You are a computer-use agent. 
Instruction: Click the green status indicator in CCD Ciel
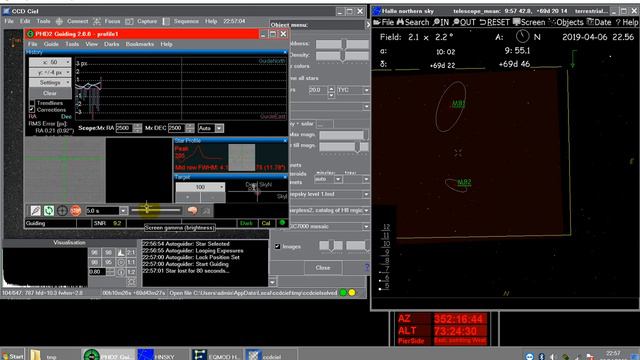[x=343, y=292]
